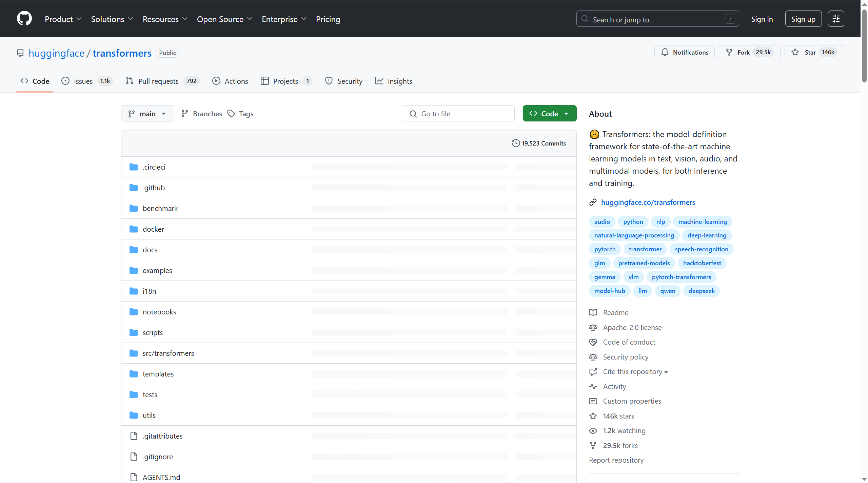Viewport: 868px width, 483px height.
Task: Open the green Code clone dropdown
Action: (549, 114)
